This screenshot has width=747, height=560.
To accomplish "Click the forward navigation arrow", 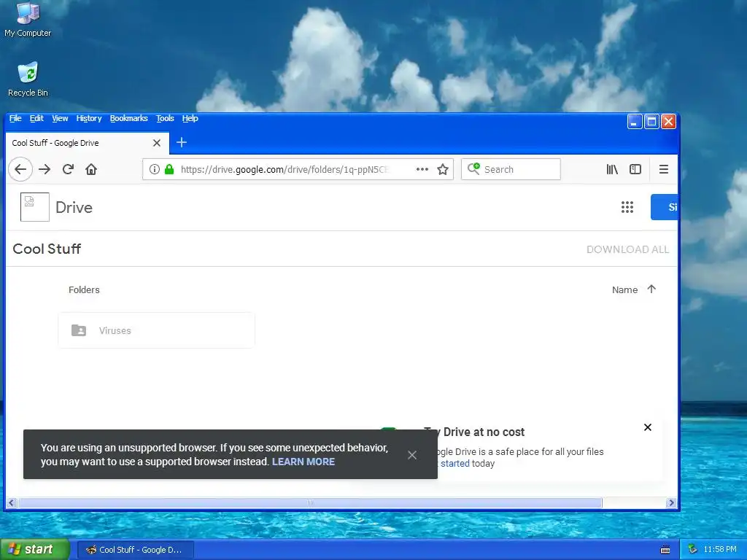I will (44, 169).
